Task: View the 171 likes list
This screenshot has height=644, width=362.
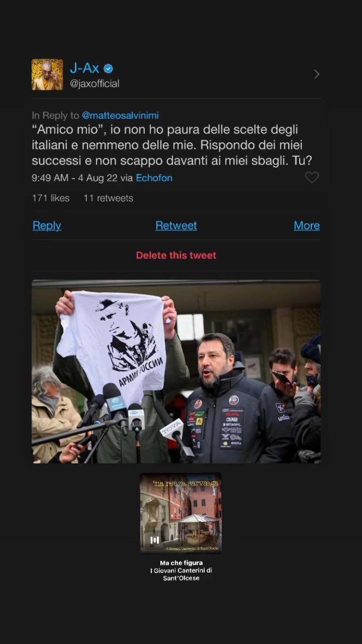Action: 51,198
